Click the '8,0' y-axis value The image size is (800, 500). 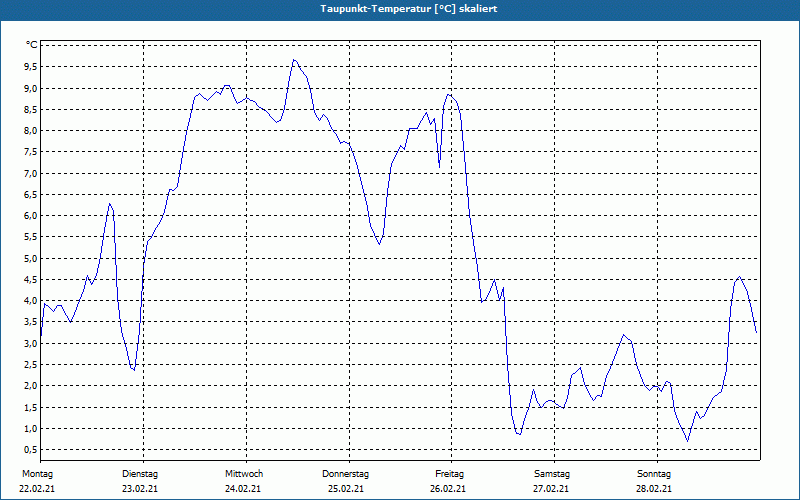(x=31, y=130)
